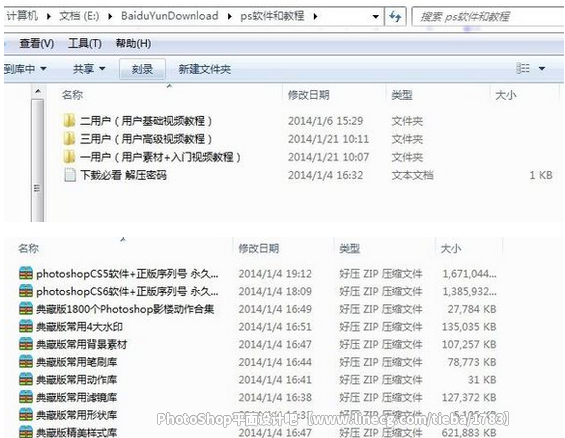Screen dimensions: 565x438
Task: Open the 查看(V) menu
Action: [37, 44]
